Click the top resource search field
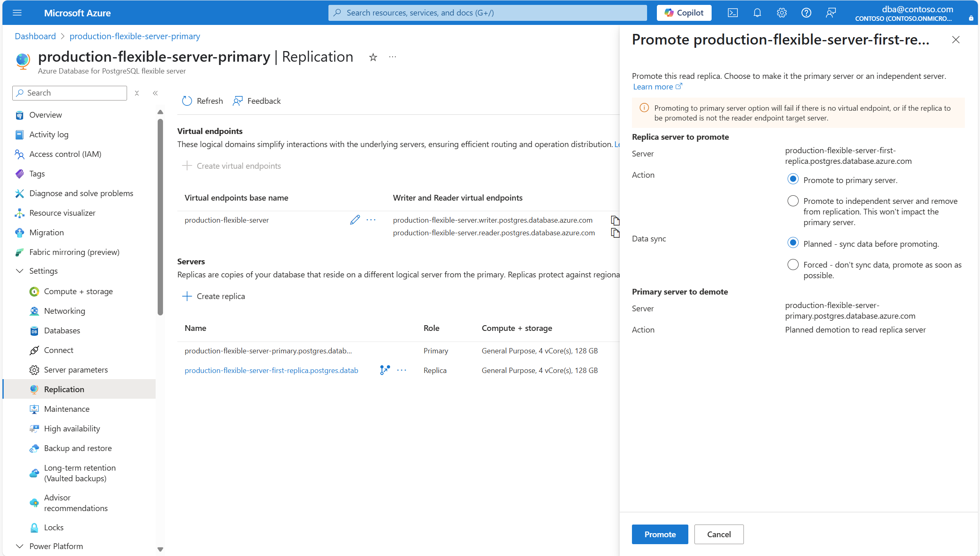Viewport: 980px width, 556px height. tap(487, 13)
